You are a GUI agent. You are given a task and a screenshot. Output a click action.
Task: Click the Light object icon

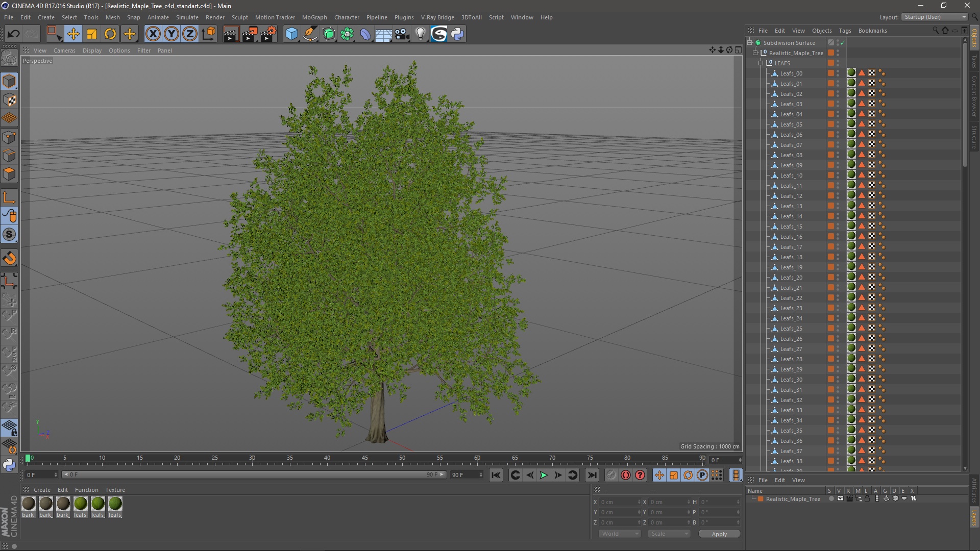click(x=420, y=34)
